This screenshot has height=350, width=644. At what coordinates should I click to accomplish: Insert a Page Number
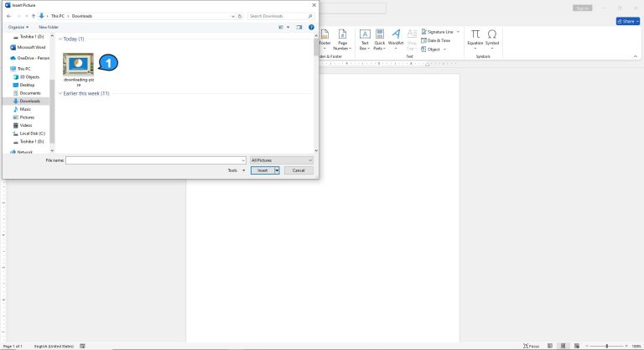coord(342,40)
